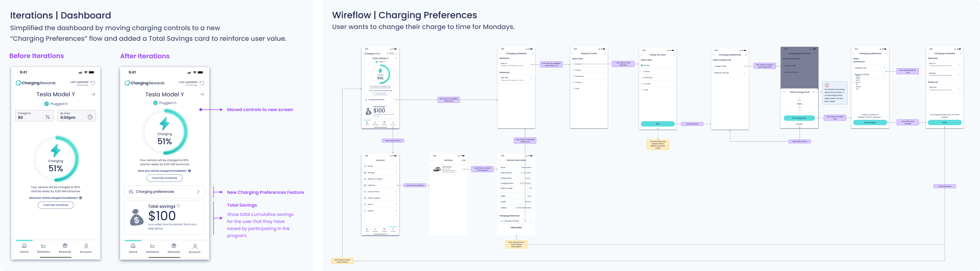This screenshot has width=980, height=271.
Task: Select 55% in the charge level picker
Action: 799,100
